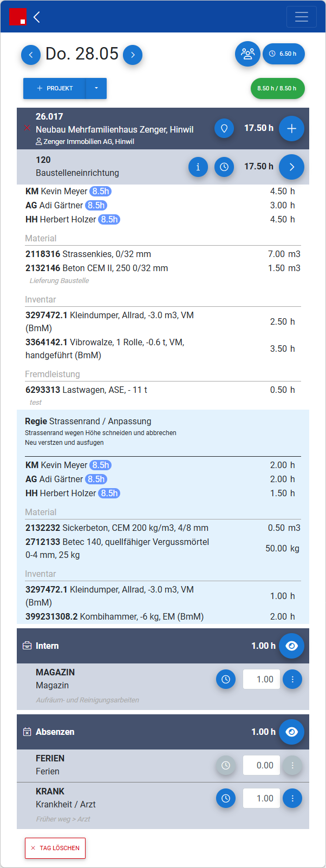Toggle visibility of the Intern section

click(291, 646)
